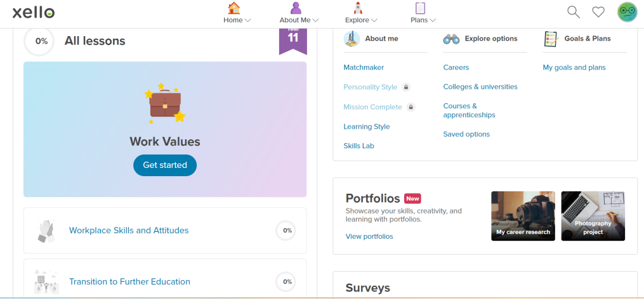Screen dimensions: 644x299
Task: Click the lock icon beside Personality Style
Action: [x=406, y=87]
